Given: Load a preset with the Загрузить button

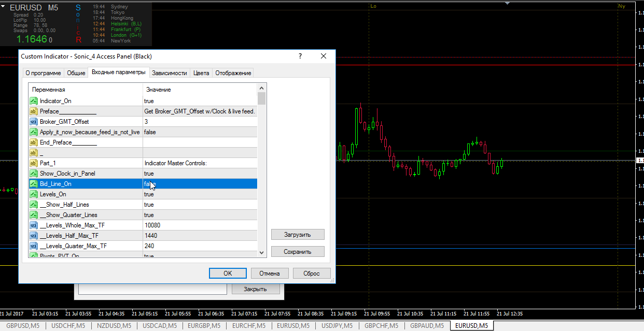Looking at the screenshot, I should tap(298, 235).
